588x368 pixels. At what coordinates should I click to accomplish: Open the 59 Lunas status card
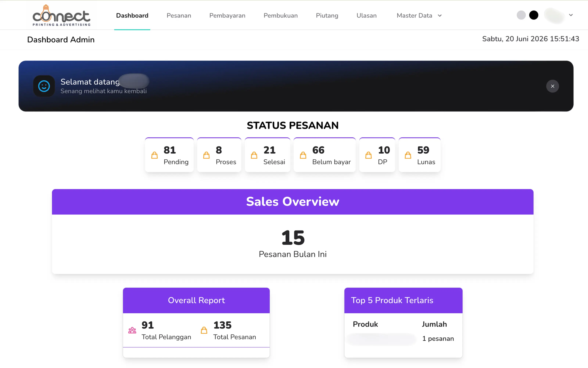[420, 155]
